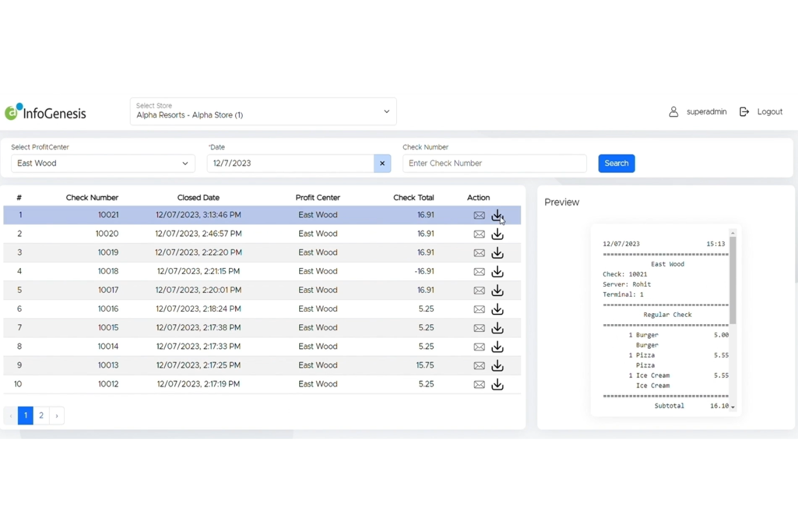Email check 10013 receipt

click(x=479, y=366)
